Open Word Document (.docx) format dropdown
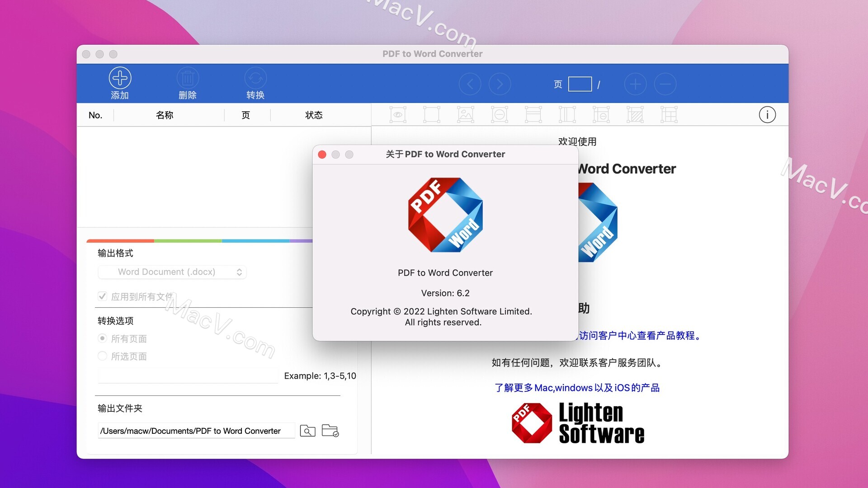This screenshot has width=868, height=488. [x=172, y=272]
